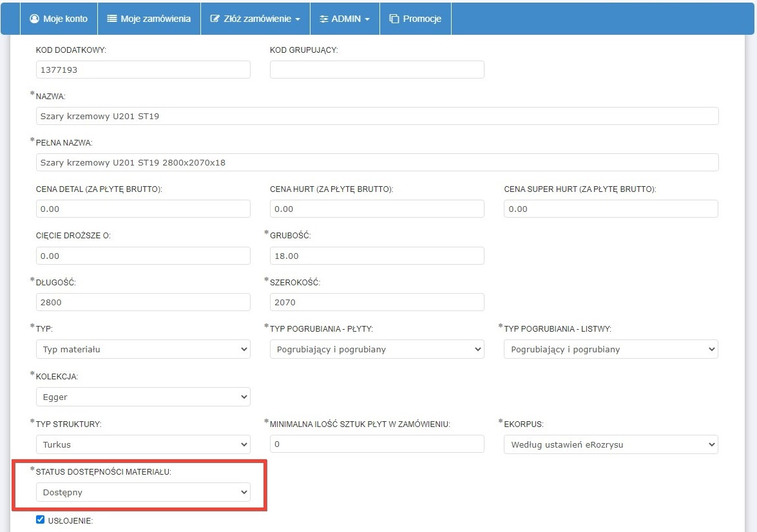Focus the Grubość input field
The height and width of the screenshot is (532, 757).
(376, 256)
